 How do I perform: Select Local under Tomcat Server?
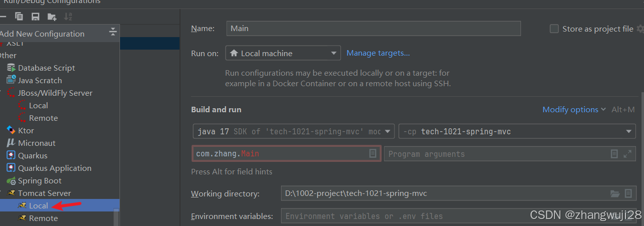(x=38, y=205)
